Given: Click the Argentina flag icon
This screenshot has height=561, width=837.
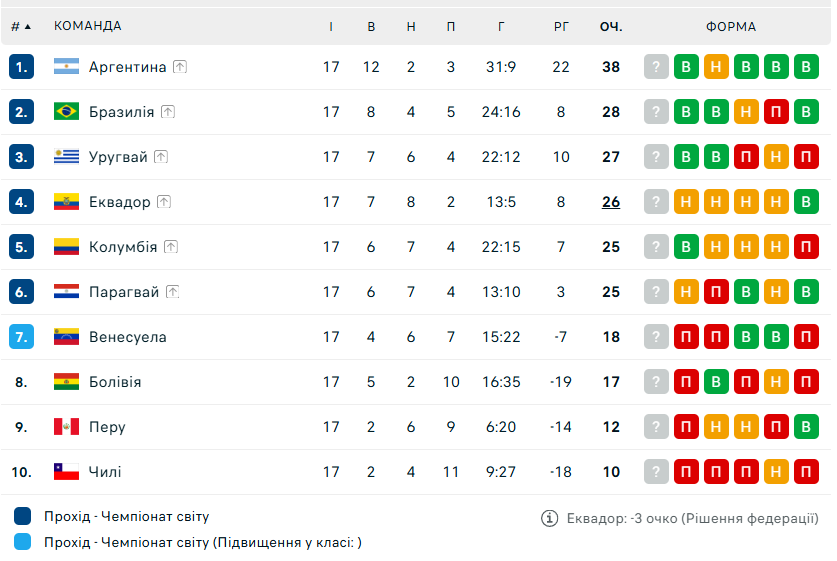Looking at the screenshot, I should [x=66, y=67].
